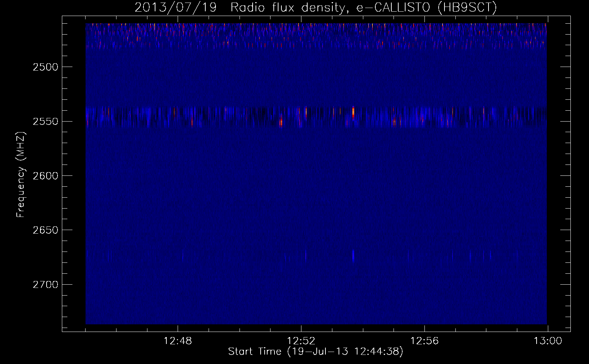Click the blue spike near 2675 MHz before 12:54

point(353,256)
